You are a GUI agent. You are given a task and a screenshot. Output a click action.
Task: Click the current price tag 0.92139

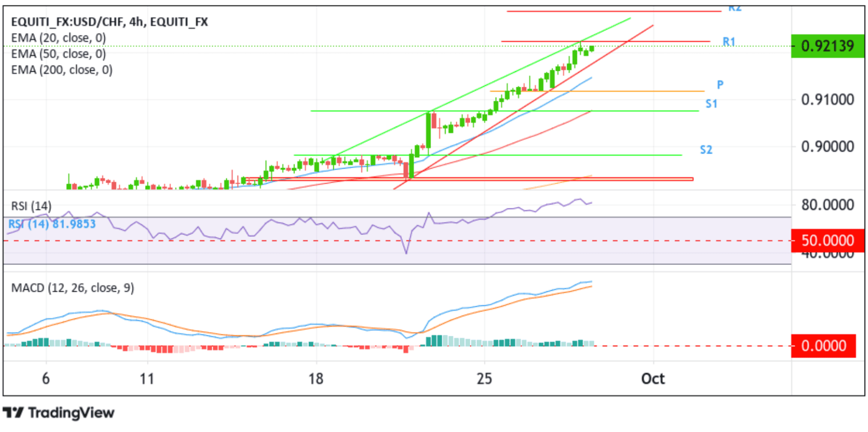tap(827, 46)
